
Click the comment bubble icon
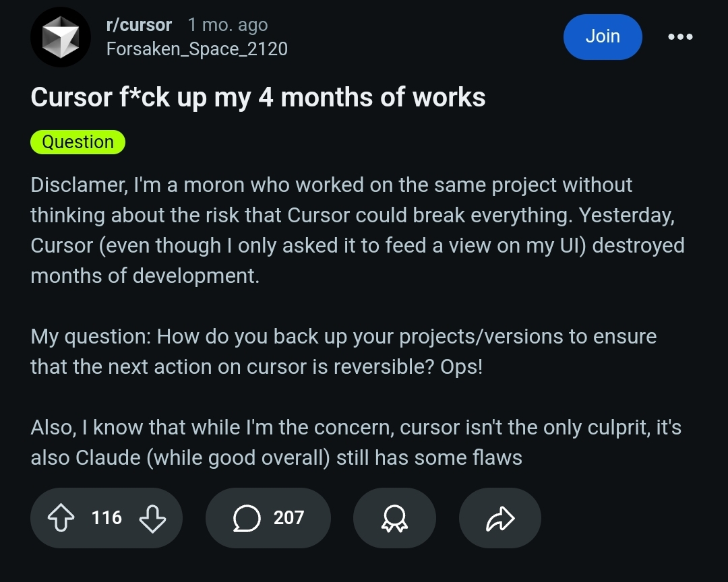tap(247, 518)
